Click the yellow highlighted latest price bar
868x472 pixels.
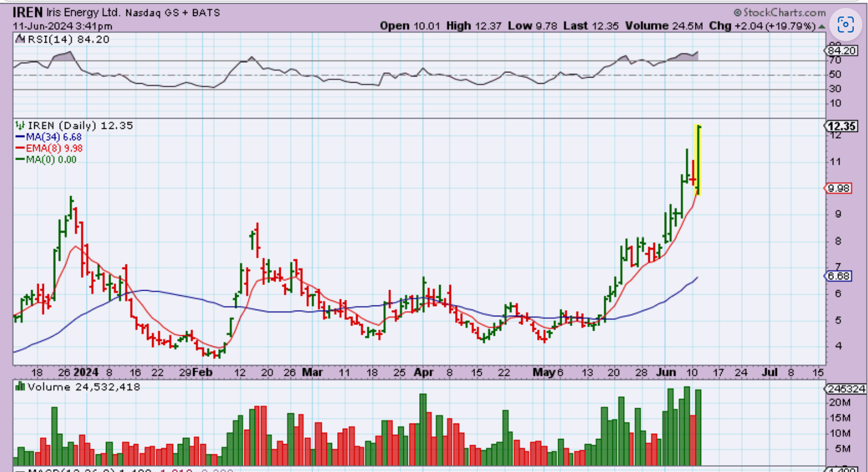[x=698, y=160]
